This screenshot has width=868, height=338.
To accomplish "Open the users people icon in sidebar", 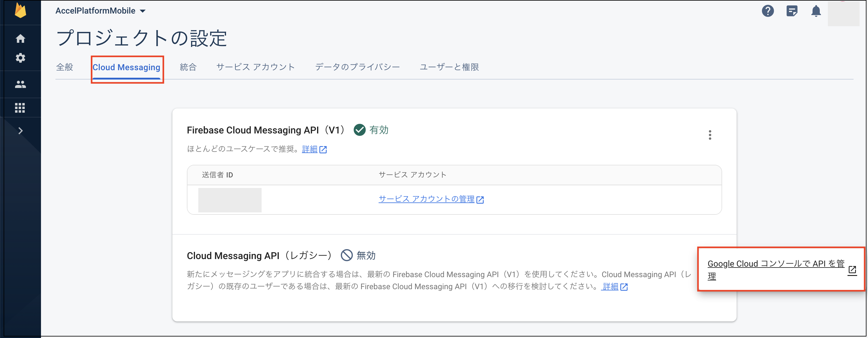I will 20,84.
